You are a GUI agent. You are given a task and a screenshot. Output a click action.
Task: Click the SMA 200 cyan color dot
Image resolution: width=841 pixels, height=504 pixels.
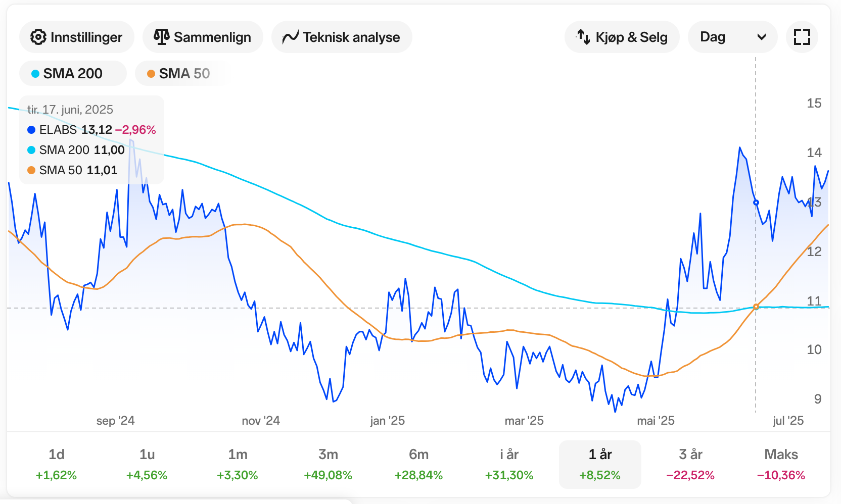tap(35, 74)
